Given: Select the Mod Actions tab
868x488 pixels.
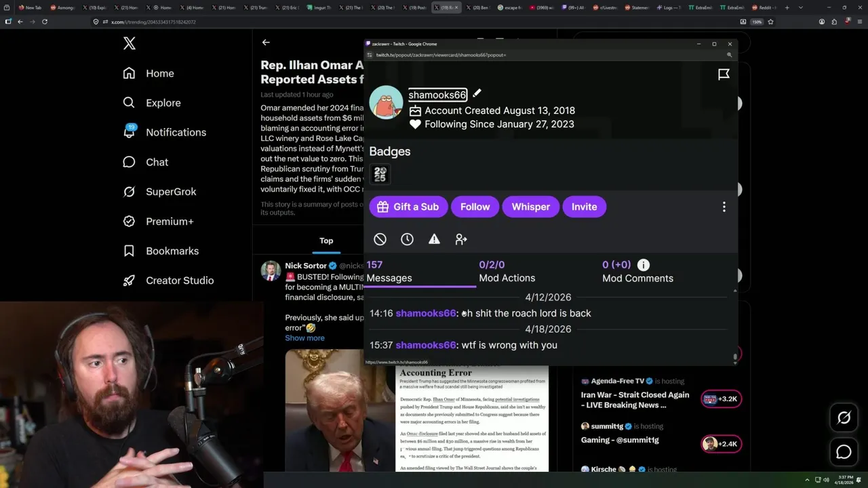Looking at the screenshot, I should pyautogui.click(x=507, y=271).
